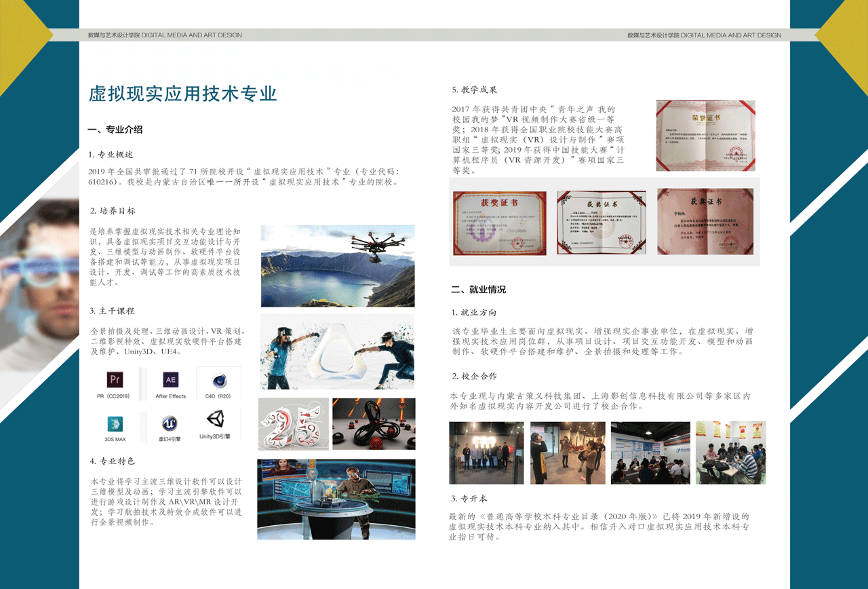Open the 荣誉证书 certificate image

pos(705,136)
